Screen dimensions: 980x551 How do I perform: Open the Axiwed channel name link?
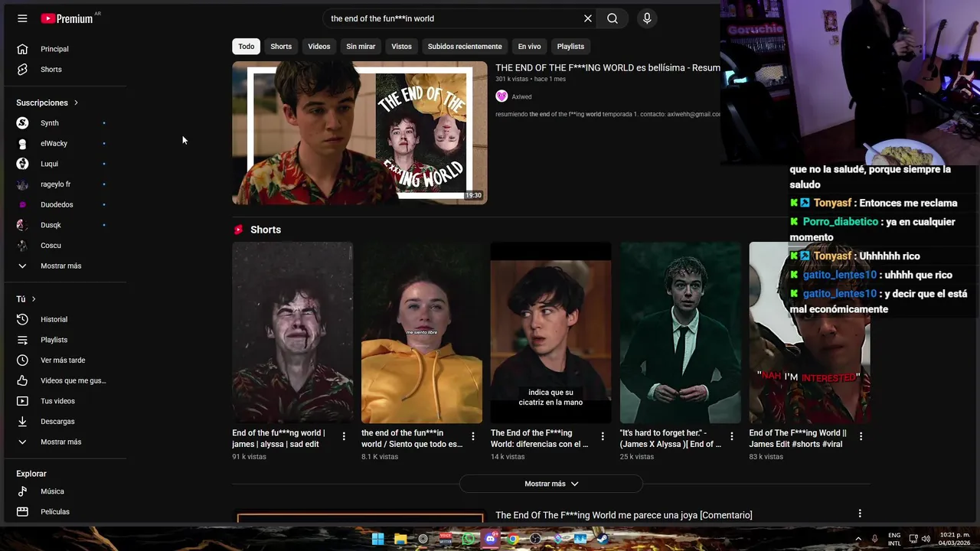521,96
